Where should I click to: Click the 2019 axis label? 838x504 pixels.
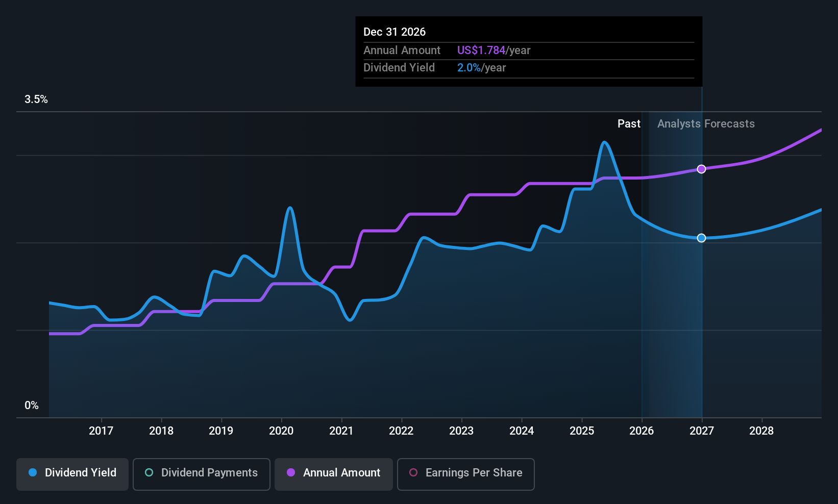click(221, 431)
